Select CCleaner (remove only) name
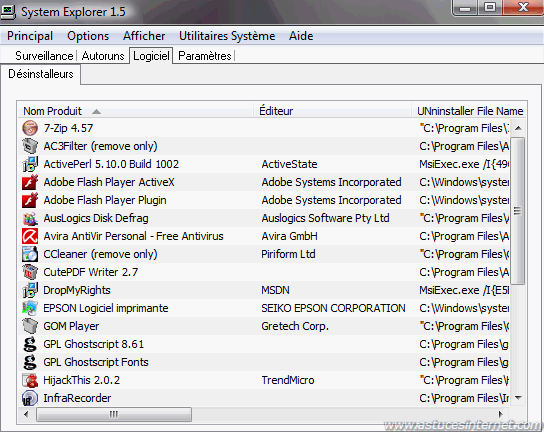This screenshot has height=432, width=544. (100, 254)
